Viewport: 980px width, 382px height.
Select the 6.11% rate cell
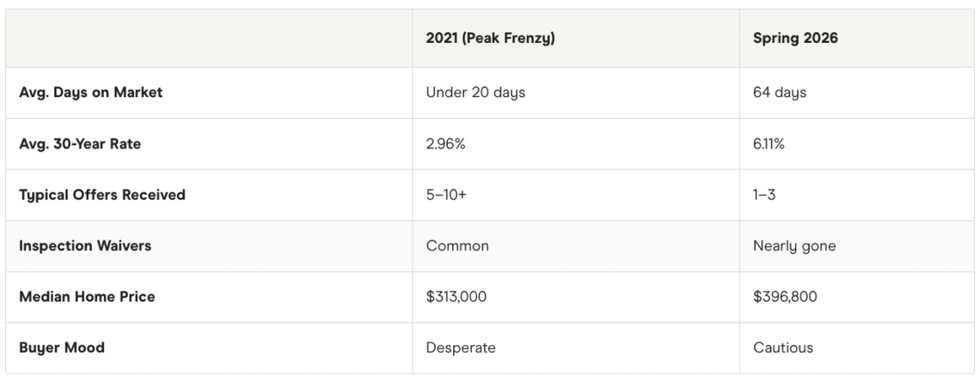pyautogui.click(x=769, y=144)
